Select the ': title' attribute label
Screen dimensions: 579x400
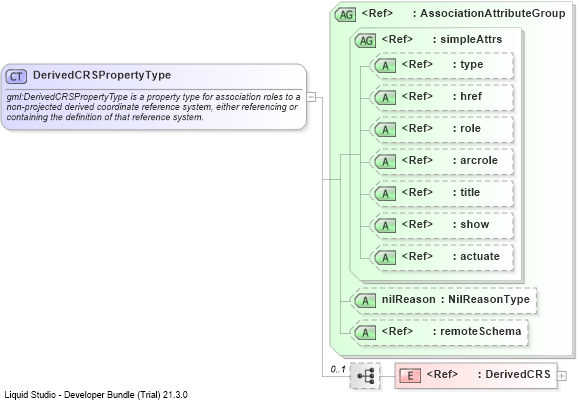[x=466, y=192]
